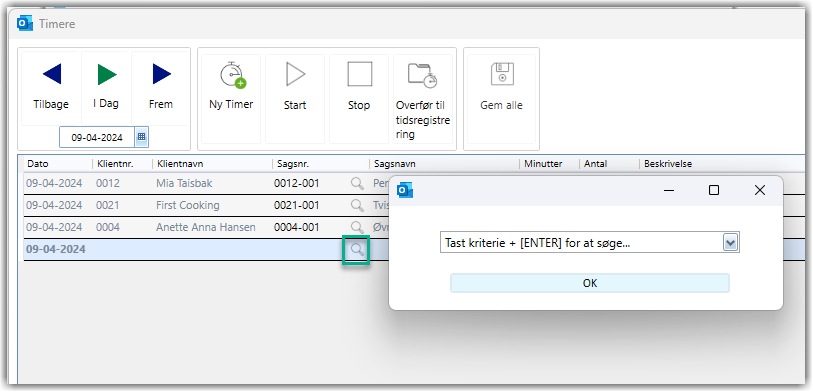Open the calendar picker beside the date field
This screenshot has height=392, width=813.
pyautogui.click(x=142, y=137)
